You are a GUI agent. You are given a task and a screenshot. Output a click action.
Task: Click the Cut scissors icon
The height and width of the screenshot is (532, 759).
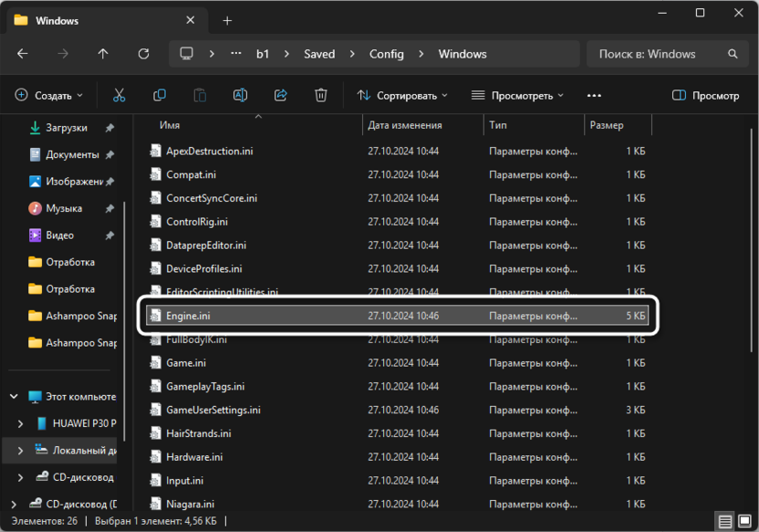(119, 95)
